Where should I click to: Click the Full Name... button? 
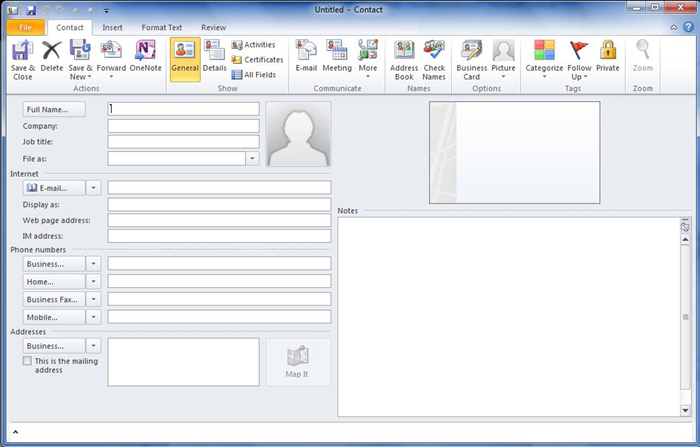tap(54, 109)
